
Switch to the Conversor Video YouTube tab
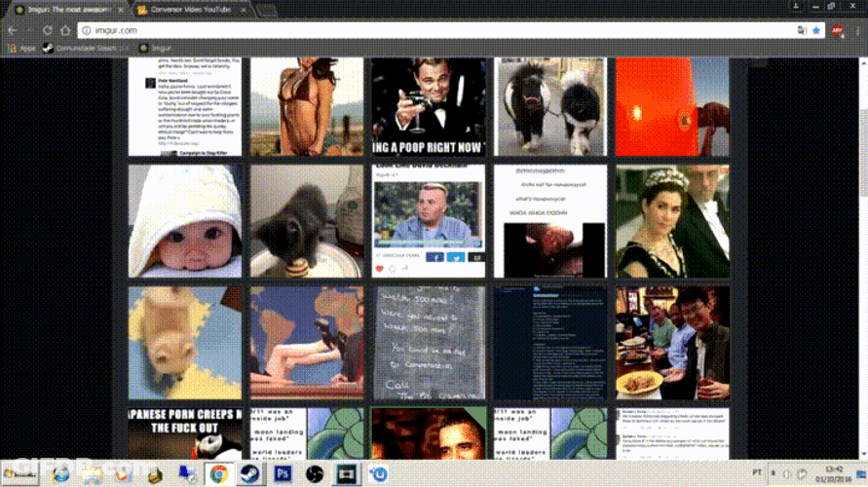(x=191, y=10)
